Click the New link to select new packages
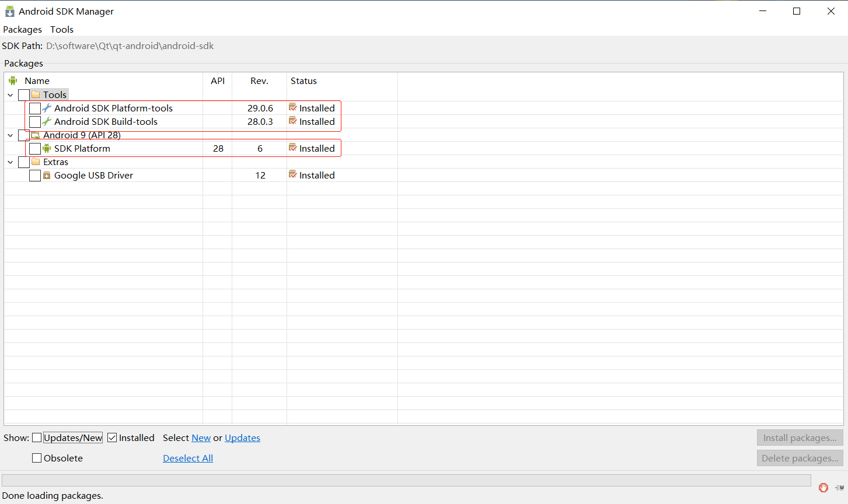This screenshot has width=848, height=504. 201,437
